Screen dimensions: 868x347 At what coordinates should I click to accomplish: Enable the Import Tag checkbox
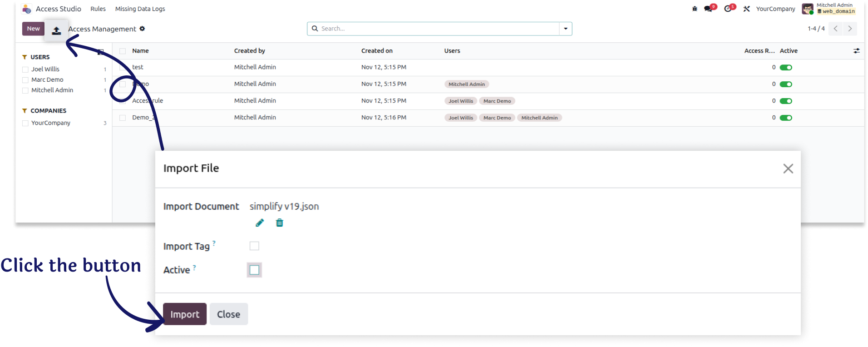click(254, 246)
